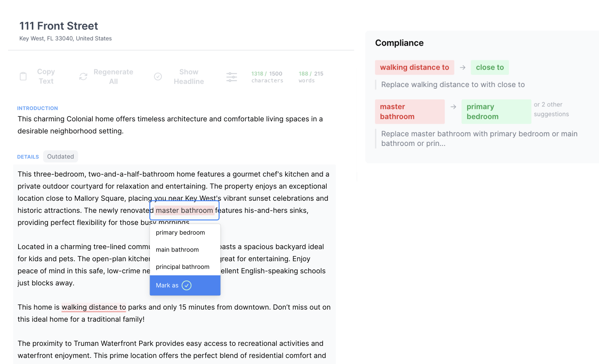
Task: Click the regenerate refresh arrows icon
Action: (x=83, y=77)
